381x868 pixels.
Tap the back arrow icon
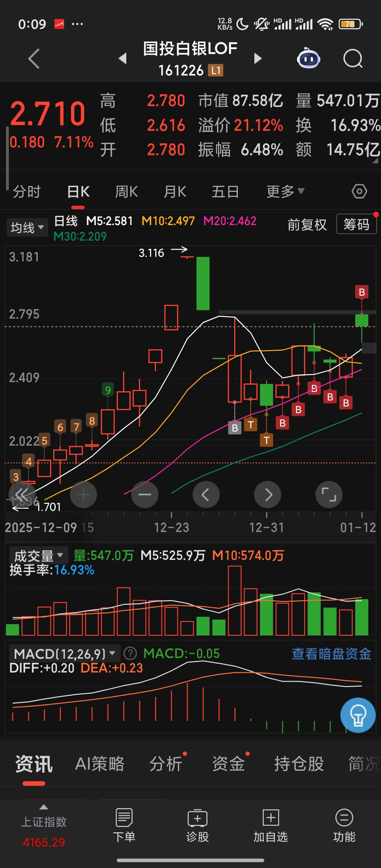[34, 59]
